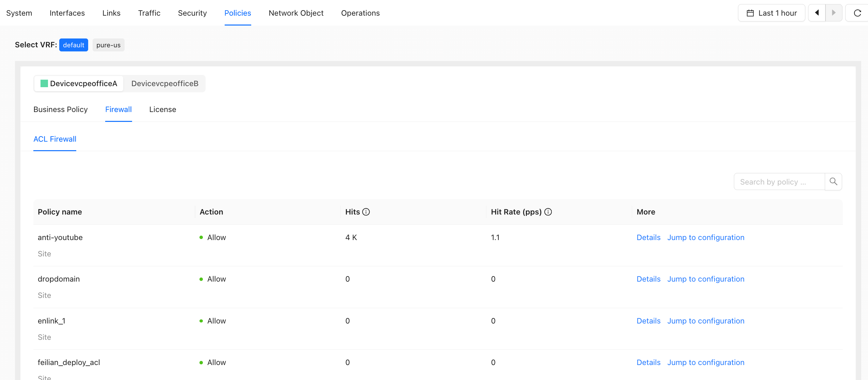Open the Security tab
Viewport: 868px width, 380px height.
coord(192,13)
